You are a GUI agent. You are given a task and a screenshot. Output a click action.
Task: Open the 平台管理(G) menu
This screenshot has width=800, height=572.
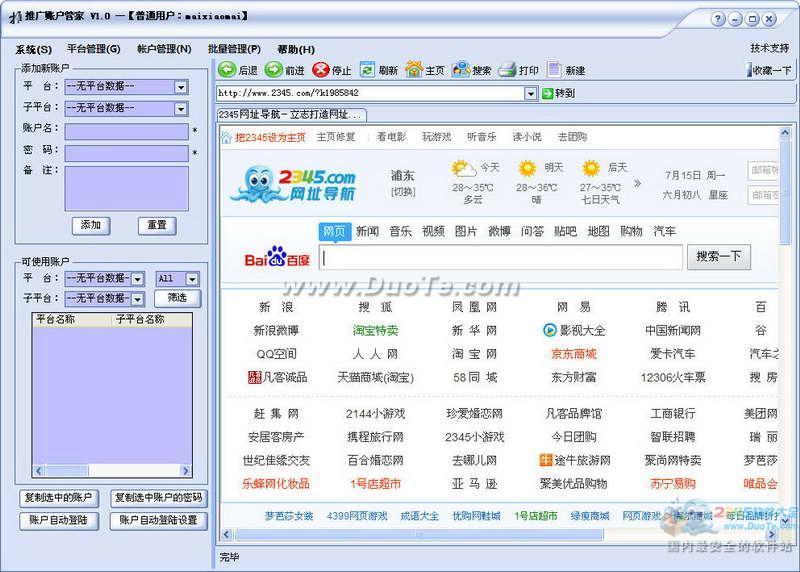93,49
